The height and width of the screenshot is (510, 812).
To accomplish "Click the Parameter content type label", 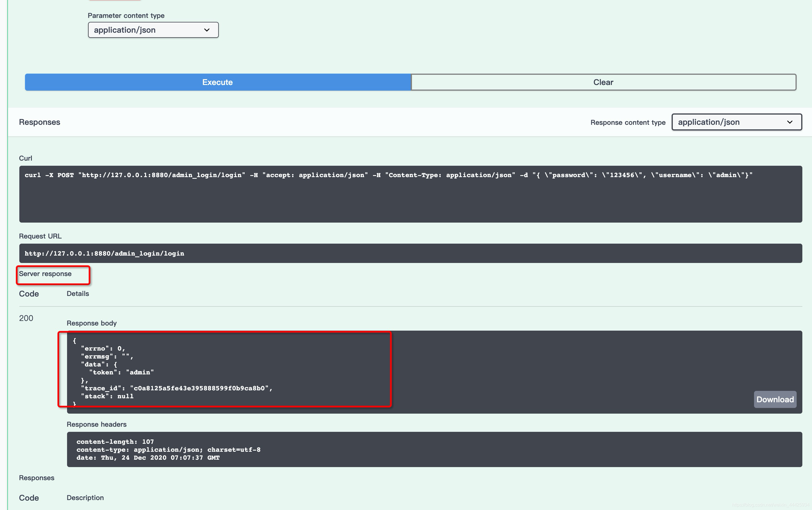I will pyautogui.click(x=126, y=16).
